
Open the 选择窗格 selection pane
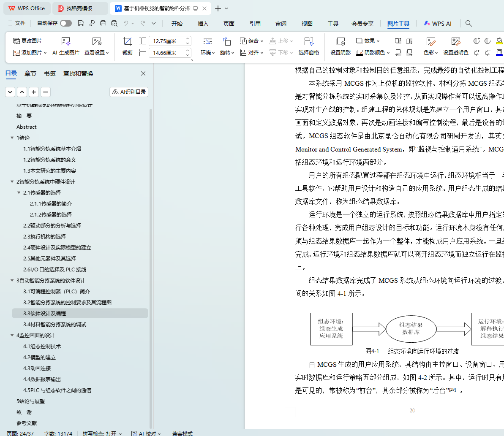(x=308, y=46)
